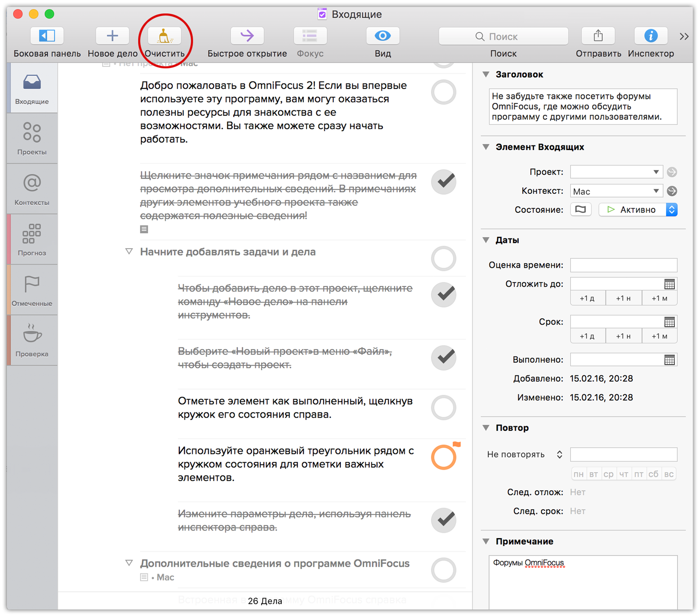Click the '26 Дела' status text

(x=265, y=601)
